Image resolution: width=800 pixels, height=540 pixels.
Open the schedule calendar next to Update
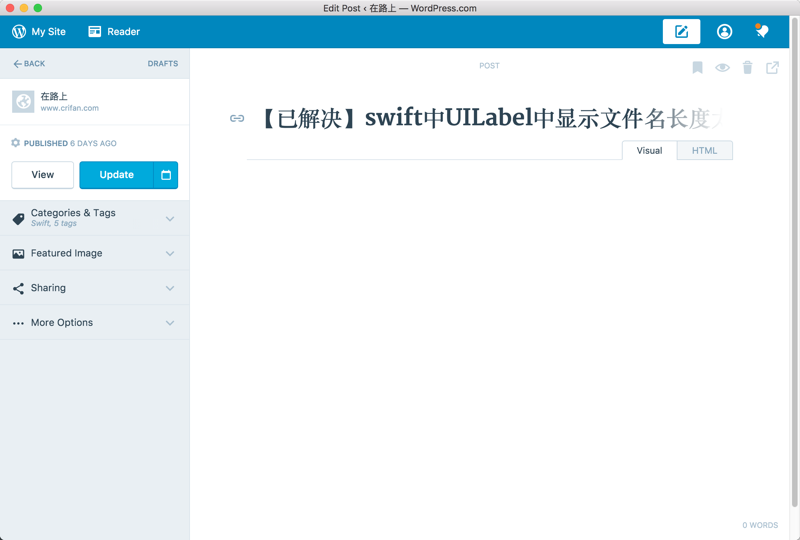click(166, 175)
